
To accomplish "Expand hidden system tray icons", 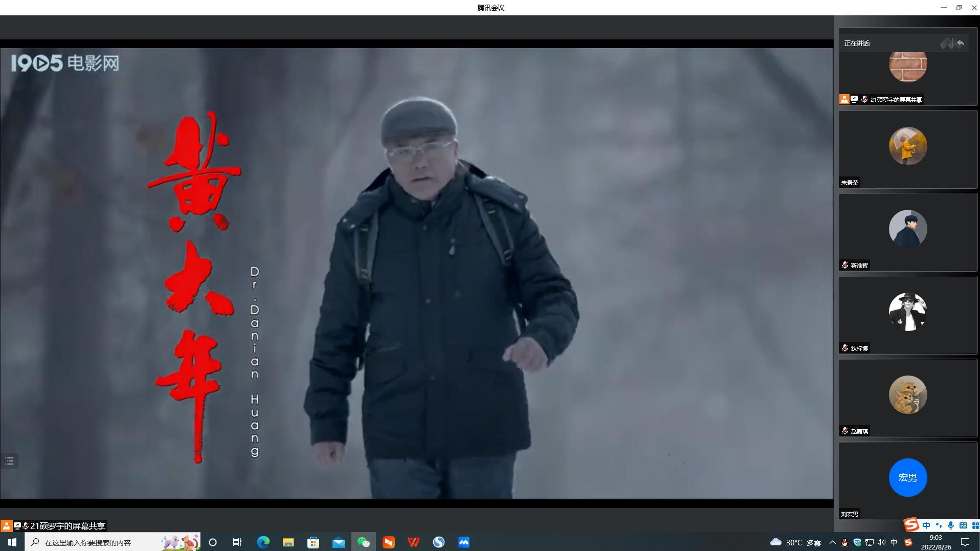I will click(x=832, y=542).
